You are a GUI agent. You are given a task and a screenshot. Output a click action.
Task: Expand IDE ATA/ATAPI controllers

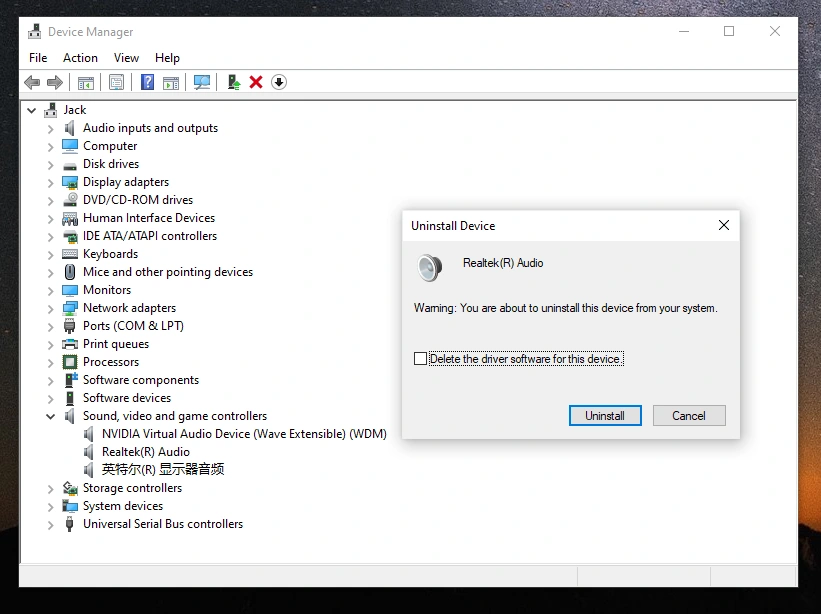coord(50,237)
